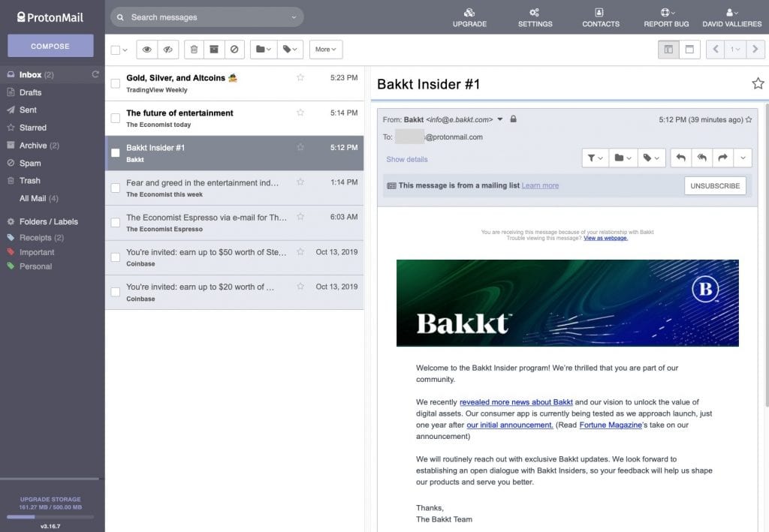This screenshot has height=532, width=769.
Task: Click the Bakkt banner image
Action: point(568,302)
